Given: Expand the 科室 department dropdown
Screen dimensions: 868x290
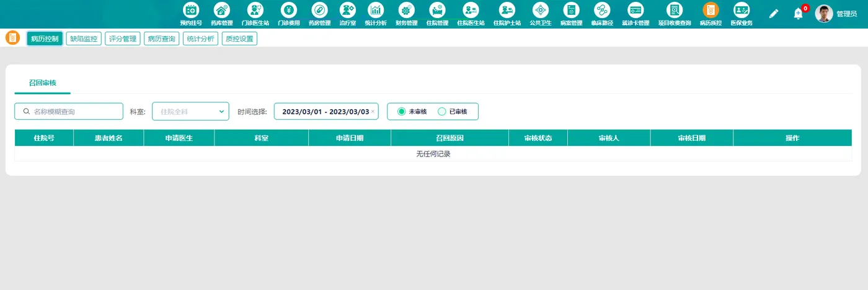Looking at the screenshot, I should click(190, 111).
